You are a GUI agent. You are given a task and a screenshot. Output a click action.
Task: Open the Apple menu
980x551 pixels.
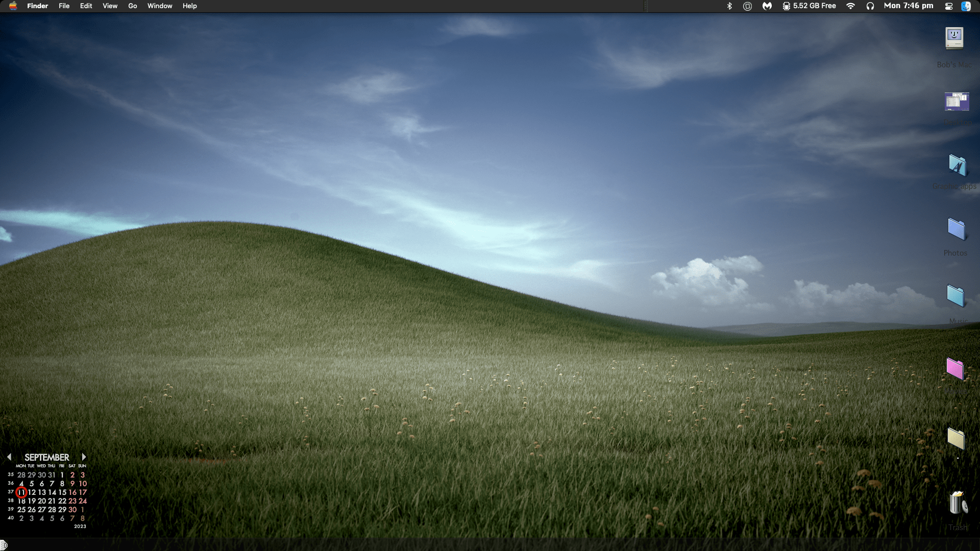(13, 6)
